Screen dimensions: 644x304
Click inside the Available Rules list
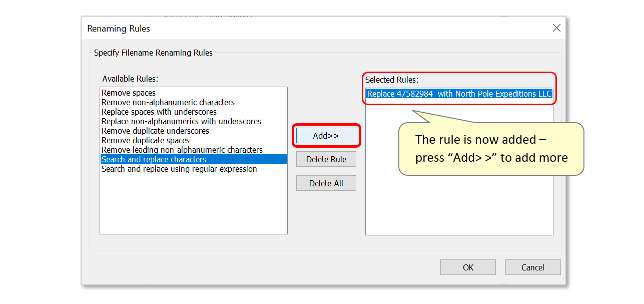point(194,210)
